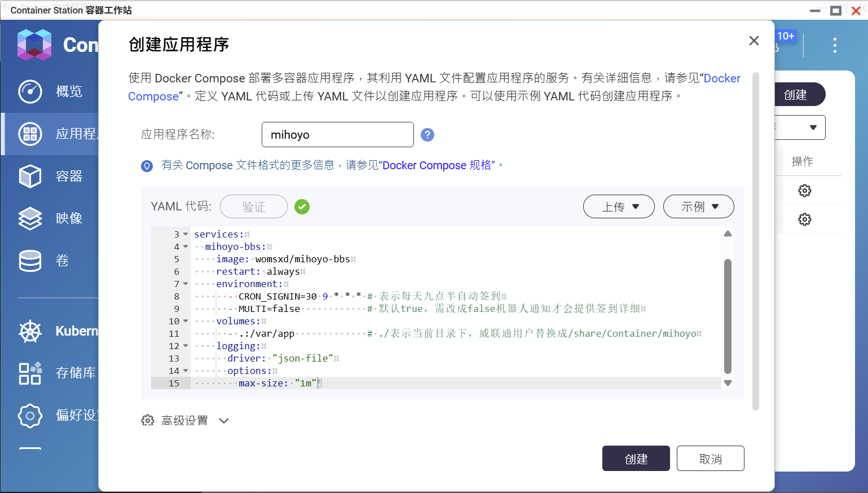Click the 应用程序名称 input field with mihoyo
Viewport: 868px width, 493px height.
[x=338, y=135]
